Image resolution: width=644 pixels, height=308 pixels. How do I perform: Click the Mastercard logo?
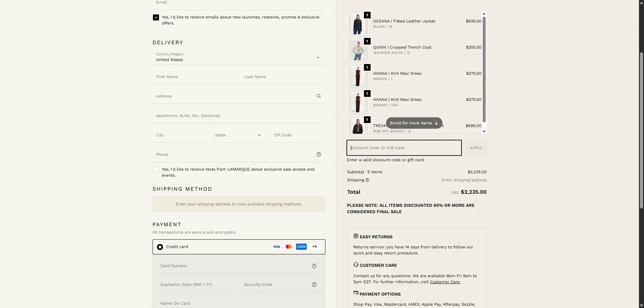point(289,247)
